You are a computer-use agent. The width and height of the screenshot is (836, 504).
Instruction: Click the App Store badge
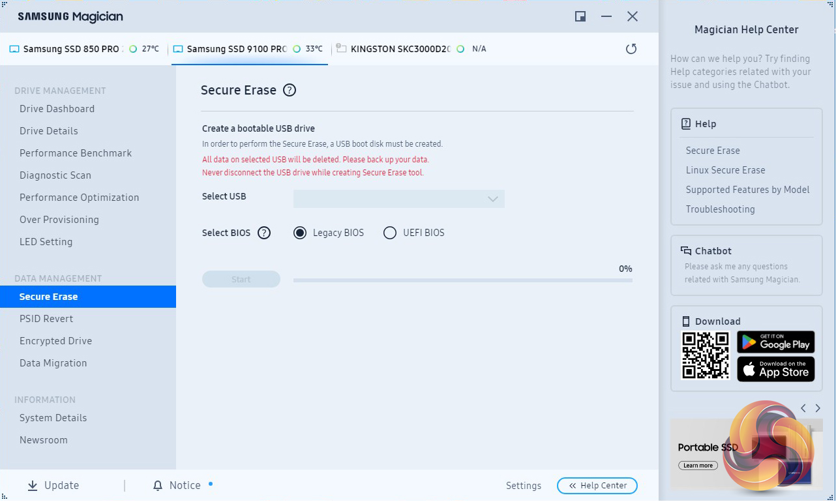pyautogui.click(x=775, y=369)
